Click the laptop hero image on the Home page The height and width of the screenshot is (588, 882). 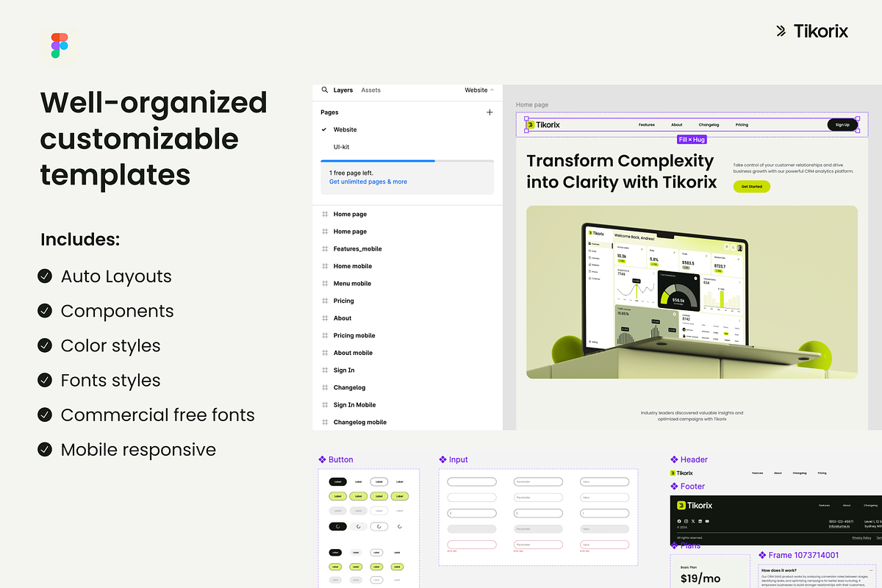pyautogui.click(x=692, y=292)
